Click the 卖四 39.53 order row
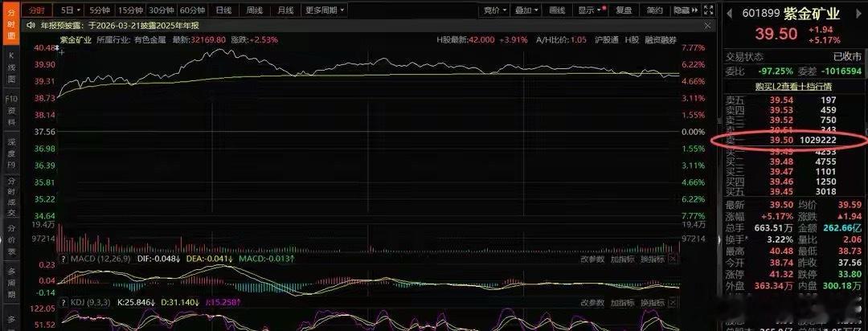Viewport: 868px width, 331px height. (x=793, y=110)
